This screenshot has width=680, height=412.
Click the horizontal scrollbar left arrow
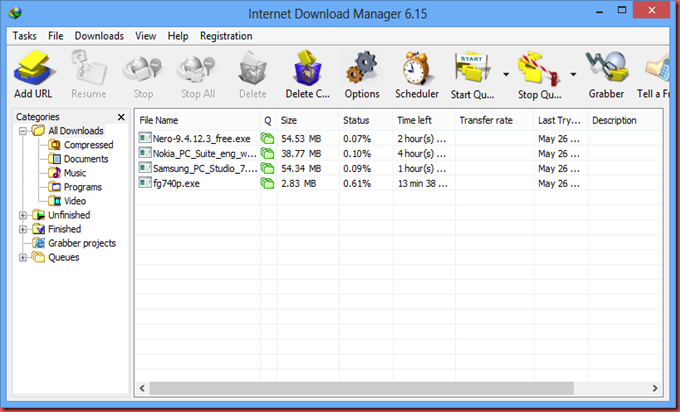142,388
